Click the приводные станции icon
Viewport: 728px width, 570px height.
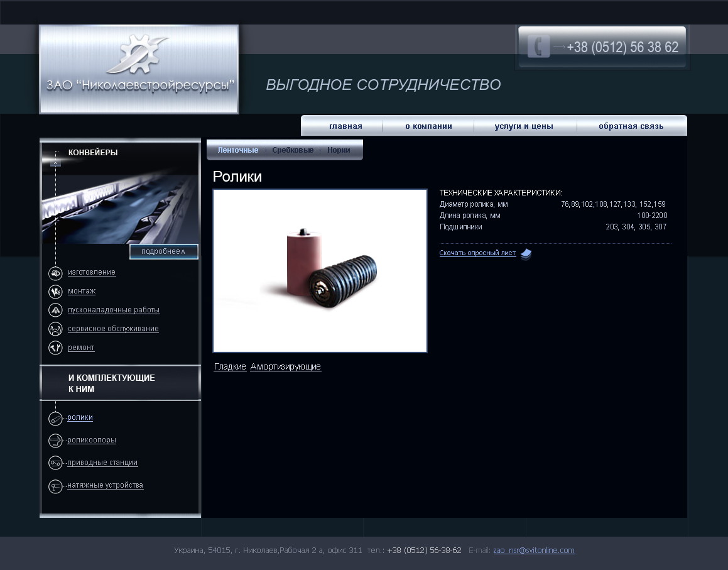pos(55,463)
